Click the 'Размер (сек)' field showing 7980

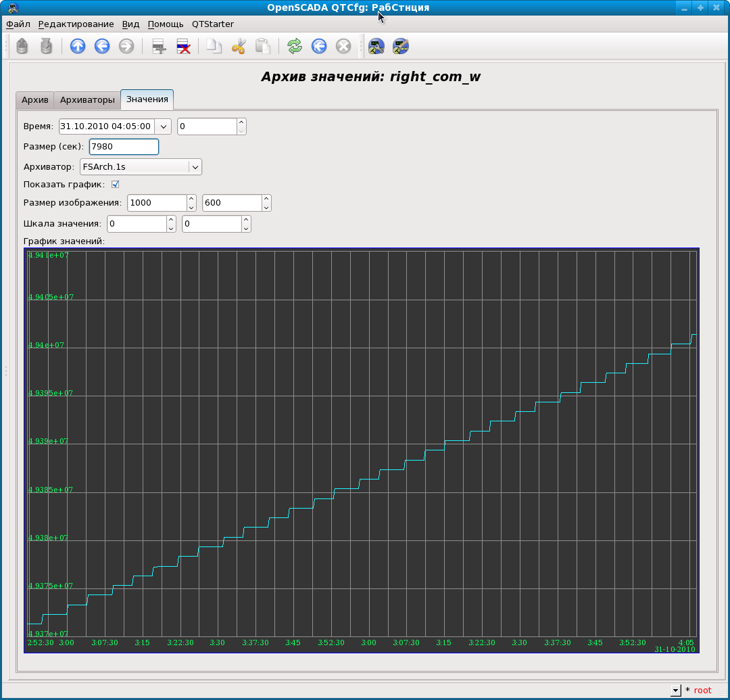(x=124, y=147)
